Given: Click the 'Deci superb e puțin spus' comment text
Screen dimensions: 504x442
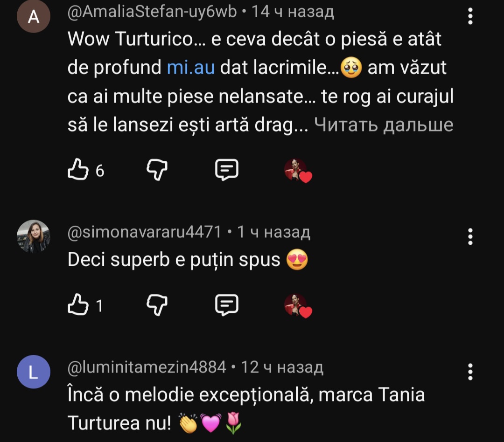Looking at the screenshot, I should point(174,260).
